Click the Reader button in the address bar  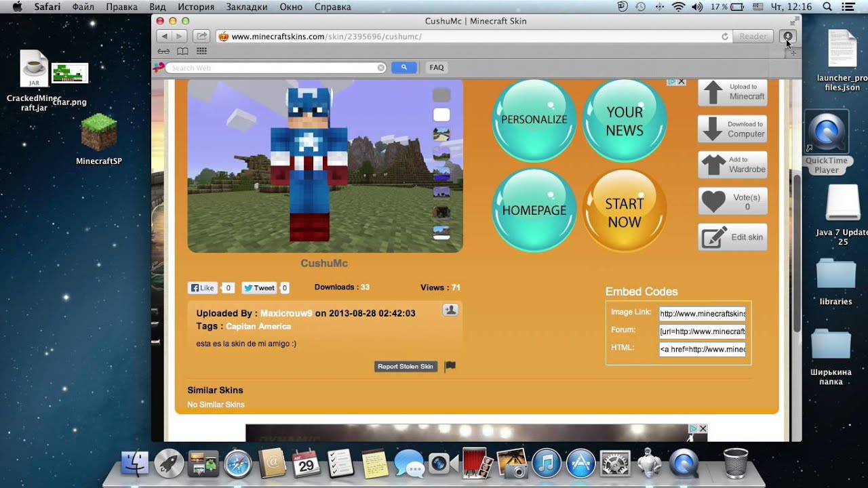tap(753, 37)
